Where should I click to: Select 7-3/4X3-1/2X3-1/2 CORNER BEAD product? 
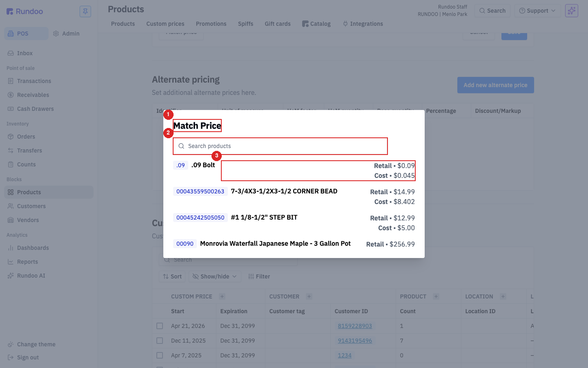tap(294, 197)
